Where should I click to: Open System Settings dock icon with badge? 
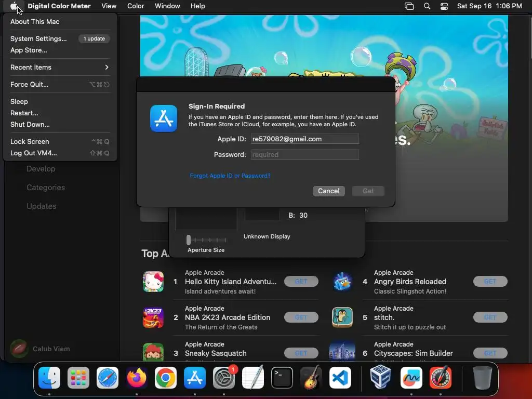pos(224,378)
